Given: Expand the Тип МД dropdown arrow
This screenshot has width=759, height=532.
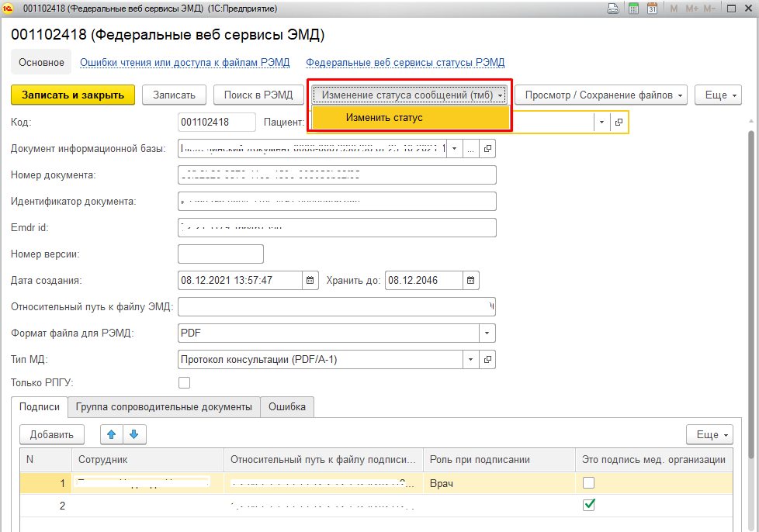Looking at the screenshot, I should [x=471, y=360].
